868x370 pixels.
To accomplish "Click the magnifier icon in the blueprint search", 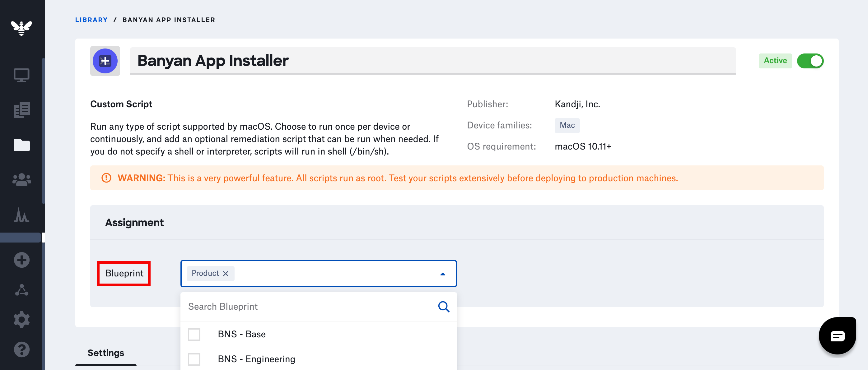I will tap(443, 306).
